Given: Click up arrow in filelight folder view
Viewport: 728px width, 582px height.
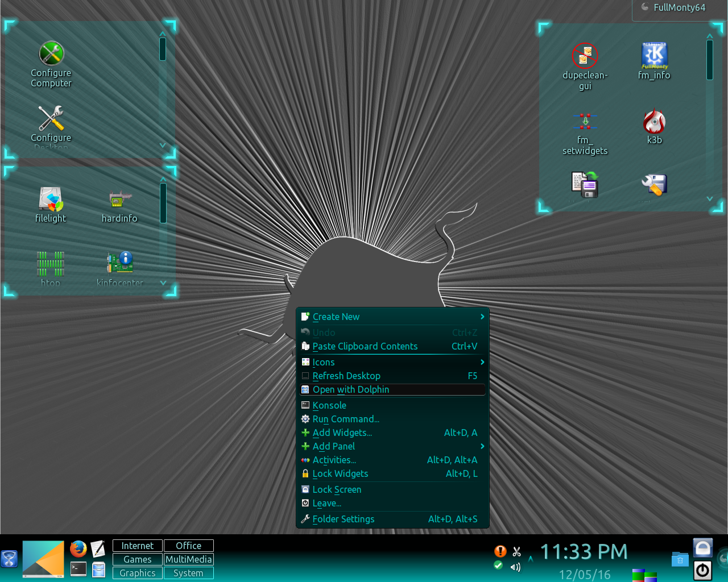Looking at the screenshot, I should (163, 179).
